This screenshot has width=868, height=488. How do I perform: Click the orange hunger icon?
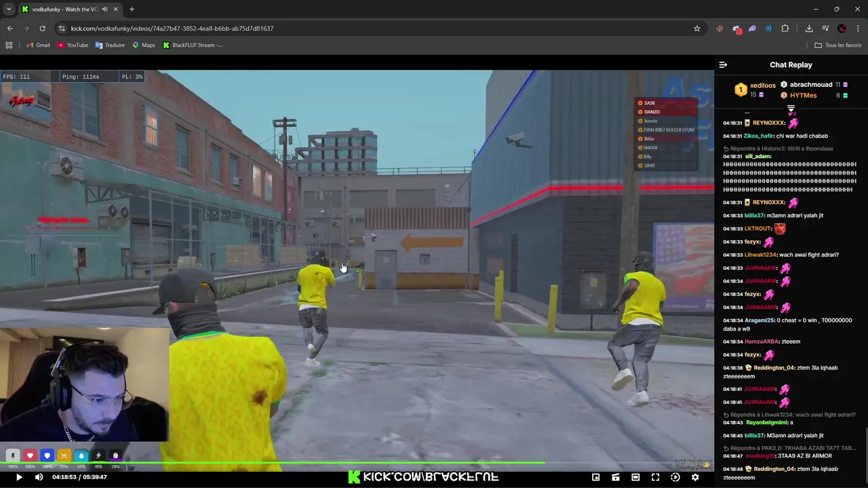click(64, 455)
